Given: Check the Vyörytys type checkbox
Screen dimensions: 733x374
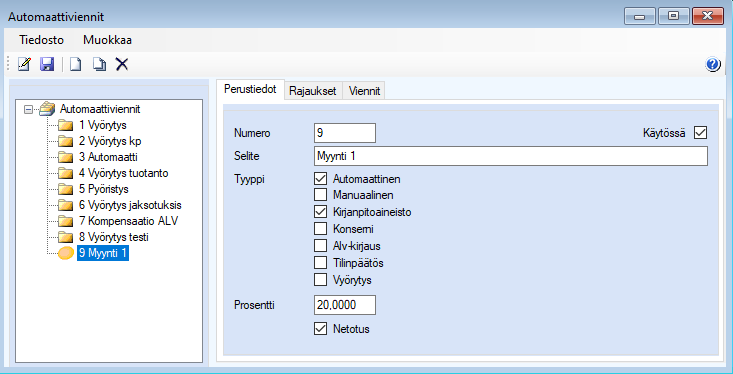Looking at the screenshot, I should [x=321, y=280].
